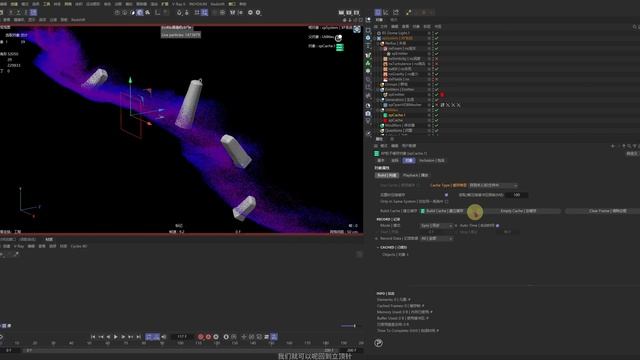The height and width of the screenshot is (360, 640).
Task: Select the xpSystem object in tree
Action: 397,38
